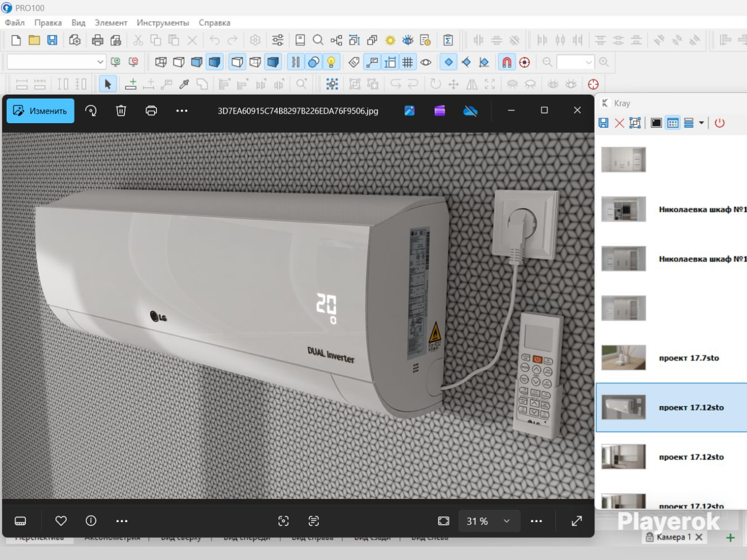Add photo to favorites with the heart
The image size is (747, 560).
(61, 521)
